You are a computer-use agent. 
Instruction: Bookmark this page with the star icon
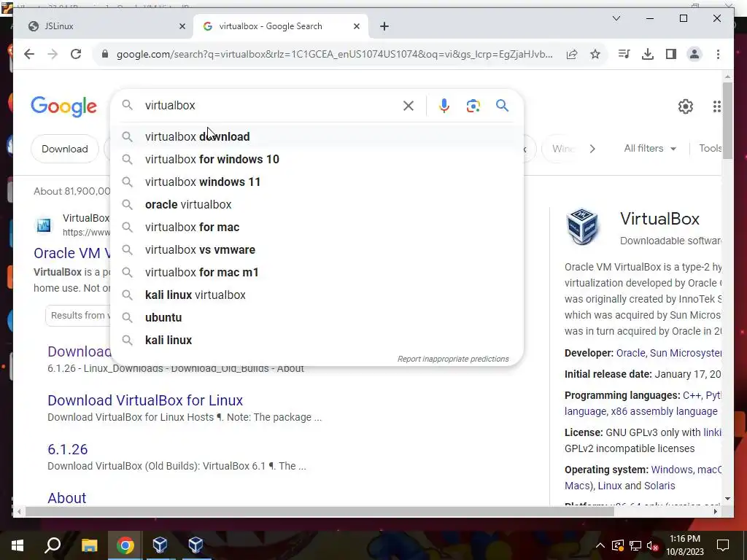(x=595, y=54)
